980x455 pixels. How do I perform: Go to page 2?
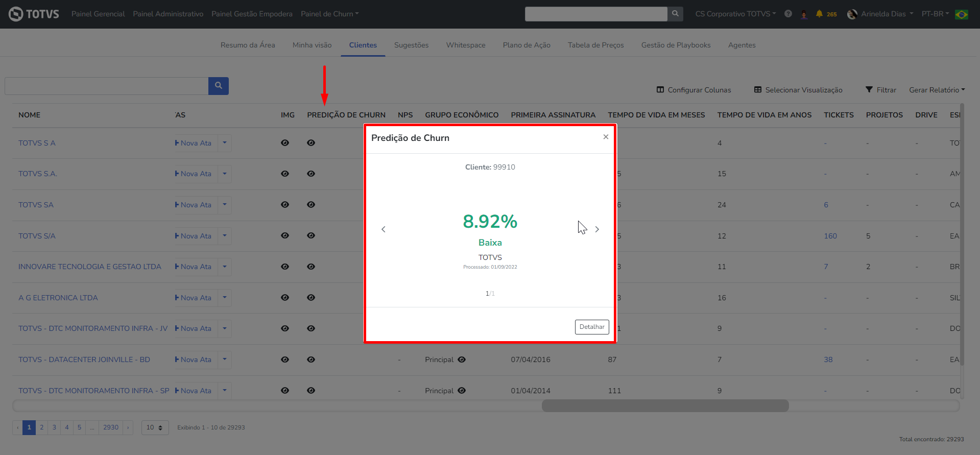coord(42,427)
